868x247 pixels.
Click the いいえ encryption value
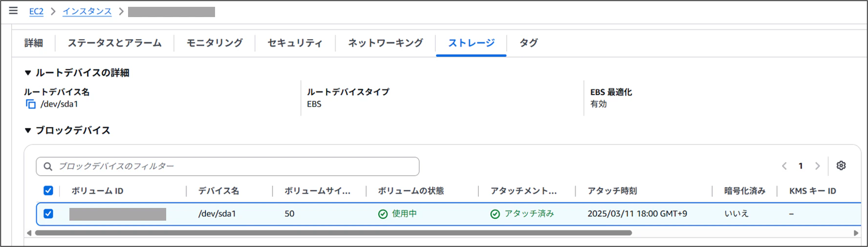click(x=736, y=214)
